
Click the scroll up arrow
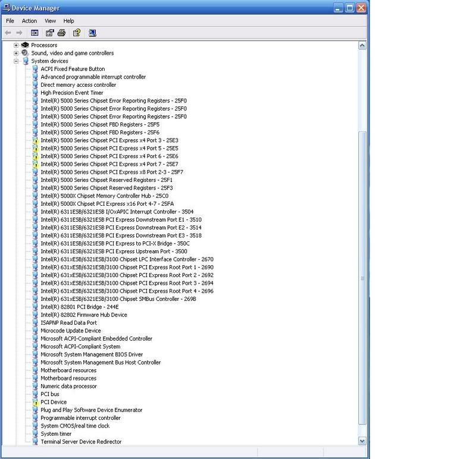362,46
